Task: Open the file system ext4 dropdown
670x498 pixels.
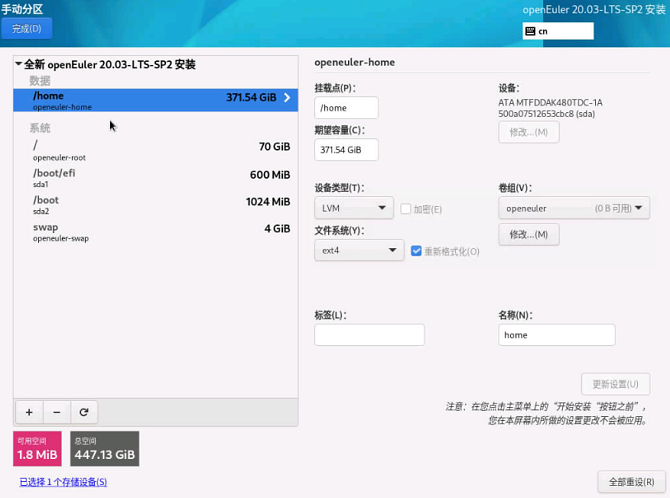Action: tap(358, 251)
